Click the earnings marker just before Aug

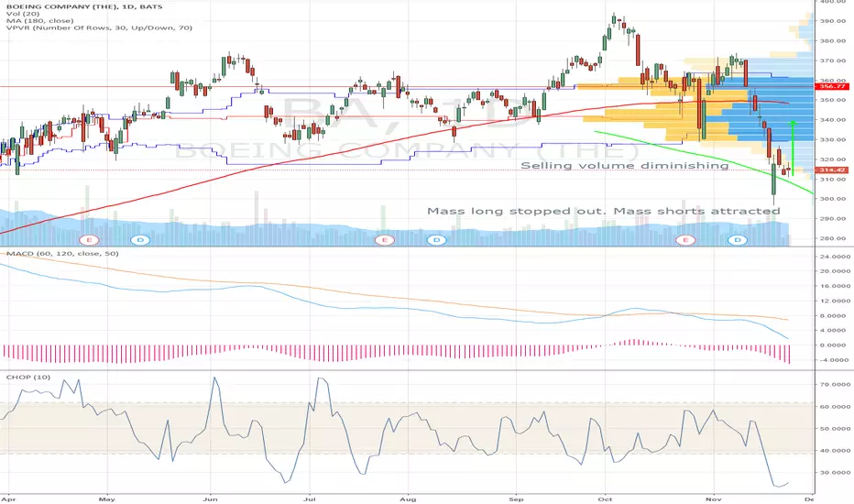tap(385, 240)
